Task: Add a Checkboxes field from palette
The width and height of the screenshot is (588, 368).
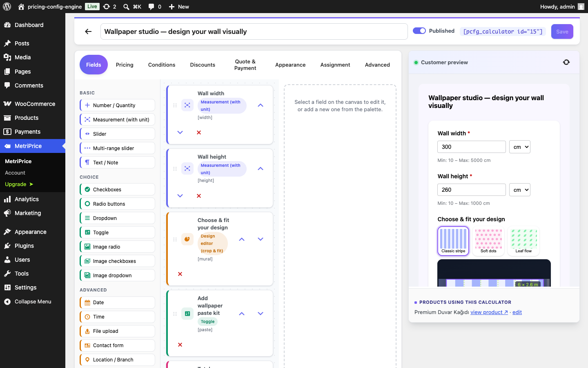Action: click(x=118, y=189)
